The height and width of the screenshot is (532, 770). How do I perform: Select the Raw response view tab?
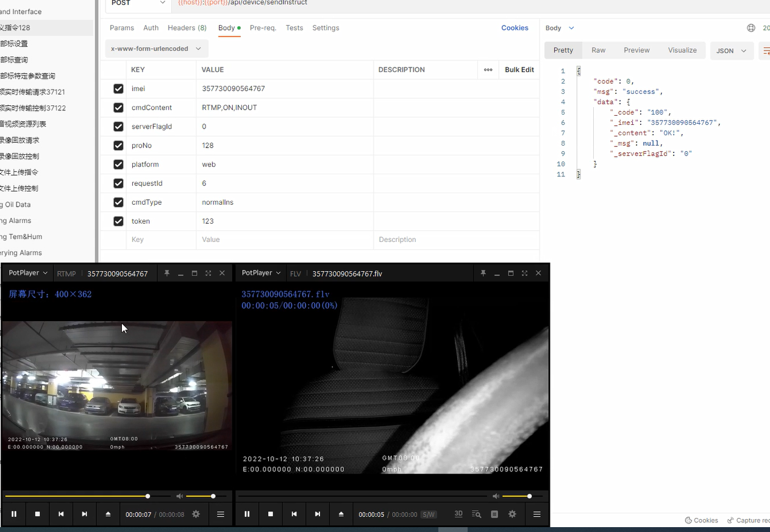[x=598, y=51]
